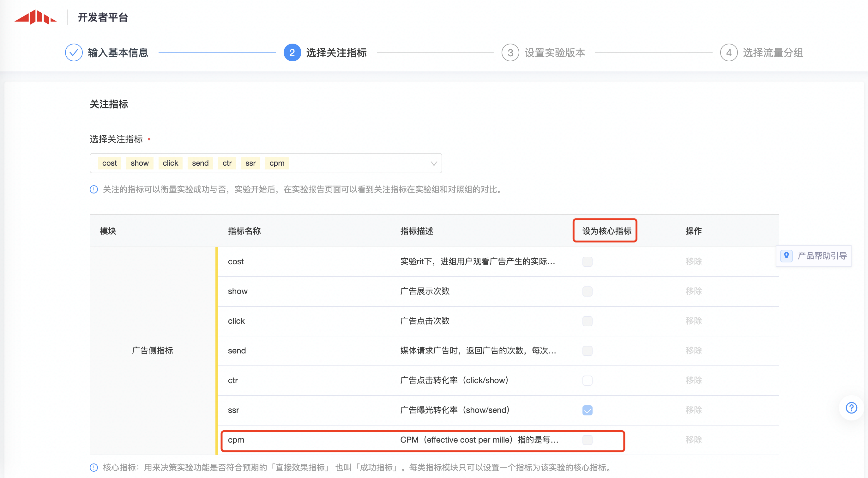The height and width of the screenshot is (478, 868).
Task: Remove the click metric row via 移除
Action: (693, 321)
